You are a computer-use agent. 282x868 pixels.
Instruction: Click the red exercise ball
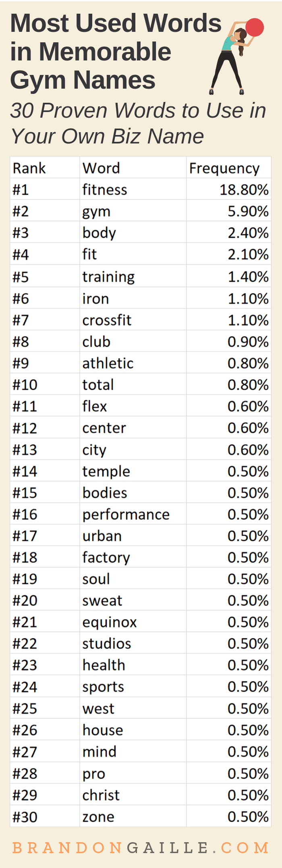click(255, 27)
